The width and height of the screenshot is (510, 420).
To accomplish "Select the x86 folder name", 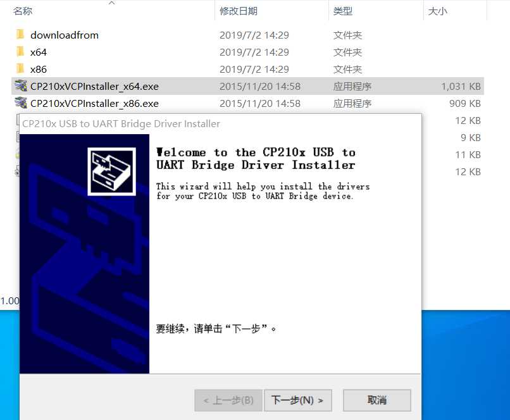I will pyautogui.click(x=39, y=70).
